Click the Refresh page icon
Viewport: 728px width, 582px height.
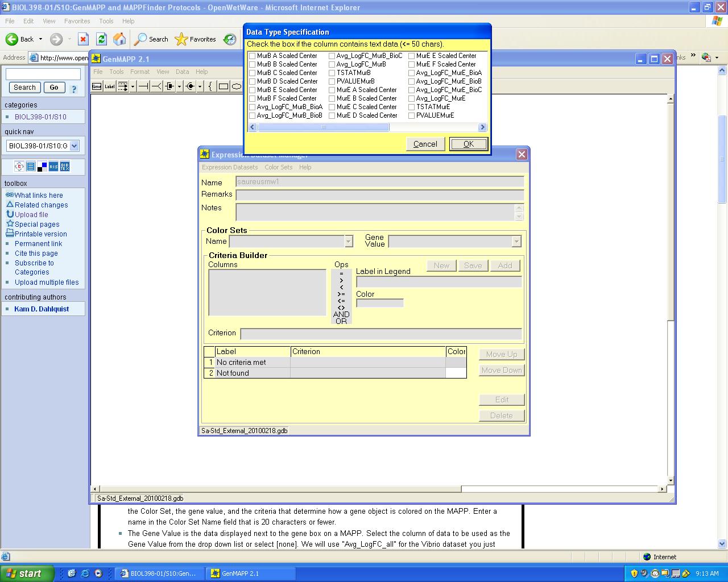[101, 39]
